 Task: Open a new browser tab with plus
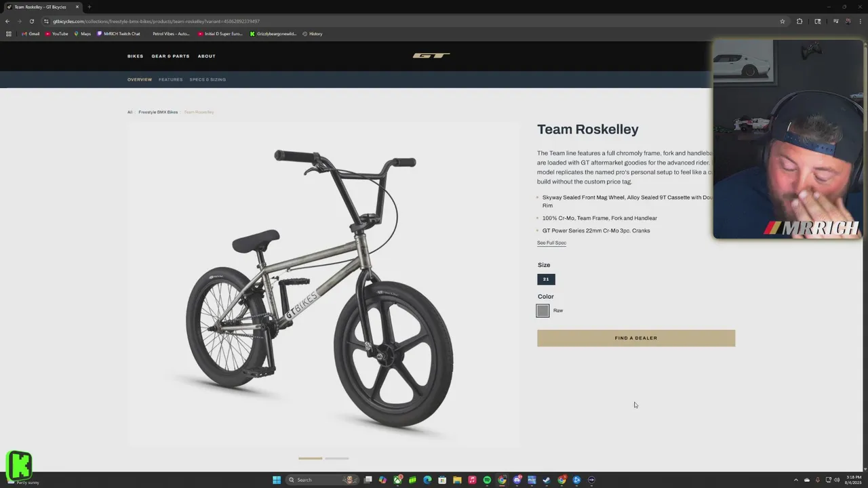point(89,7)
